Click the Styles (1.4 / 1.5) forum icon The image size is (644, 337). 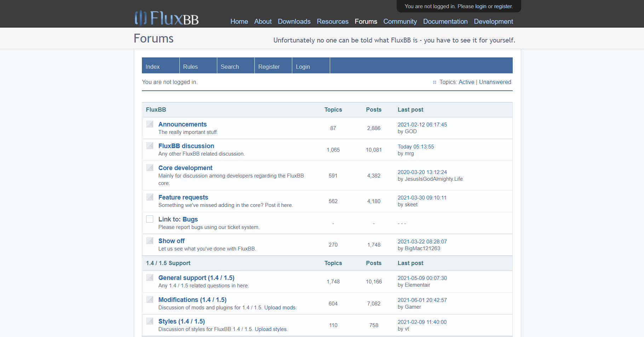150,321
